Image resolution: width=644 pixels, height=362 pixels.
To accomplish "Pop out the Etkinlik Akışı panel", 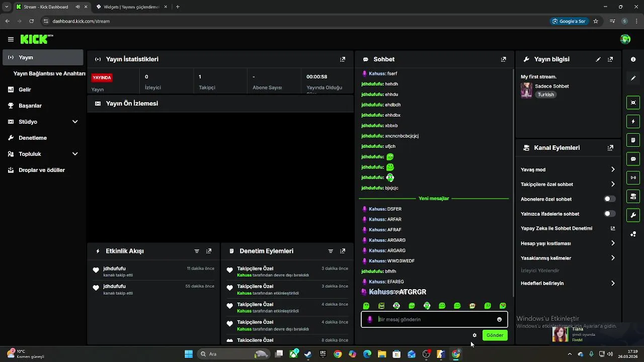I will tap(209, 251).
